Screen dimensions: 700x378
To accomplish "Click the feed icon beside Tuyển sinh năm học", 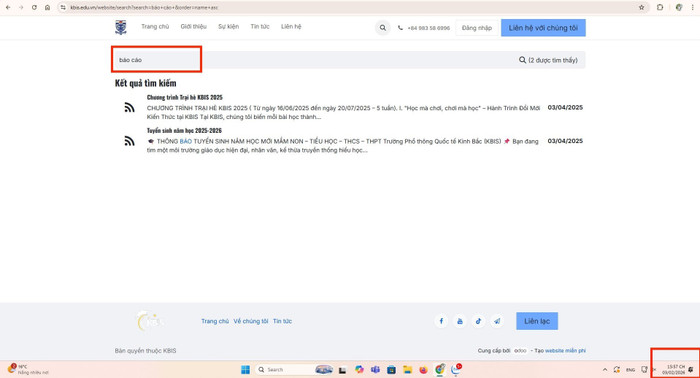I will coord(129,141).
